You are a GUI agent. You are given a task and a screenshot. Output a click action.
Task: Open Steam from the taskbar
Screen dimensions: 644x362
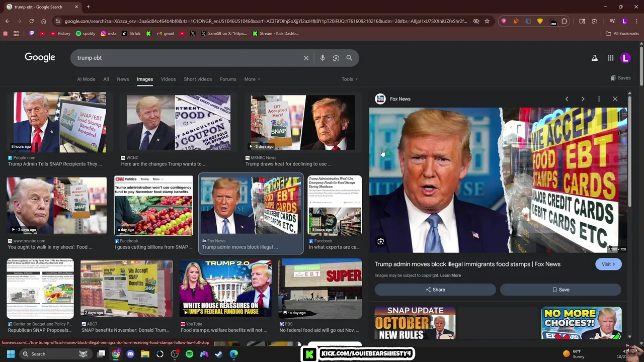pyautogui.click(x=219, y=354)
